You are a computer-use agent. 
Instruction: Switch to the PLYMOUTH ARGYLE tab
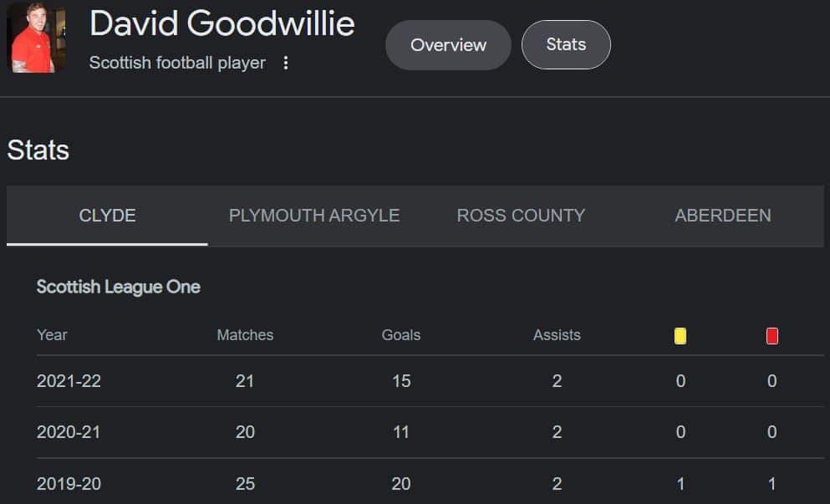click(314, 216)
